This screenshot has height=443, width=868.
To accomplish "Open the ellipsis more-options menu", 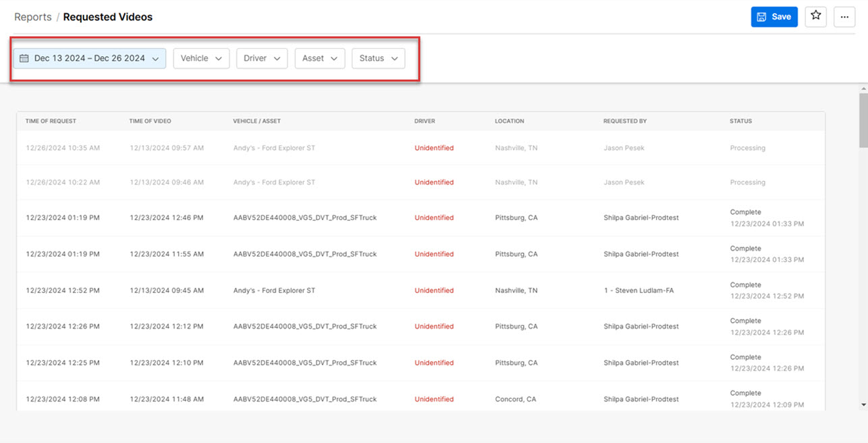I will click(x=844, y=16).
